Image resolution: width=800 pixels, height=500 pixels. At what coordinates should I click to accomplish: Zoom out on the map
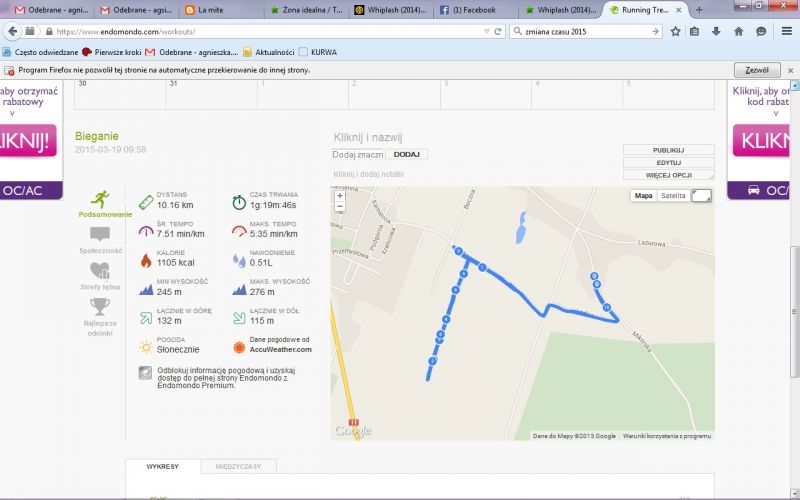(x=340, y=207)
